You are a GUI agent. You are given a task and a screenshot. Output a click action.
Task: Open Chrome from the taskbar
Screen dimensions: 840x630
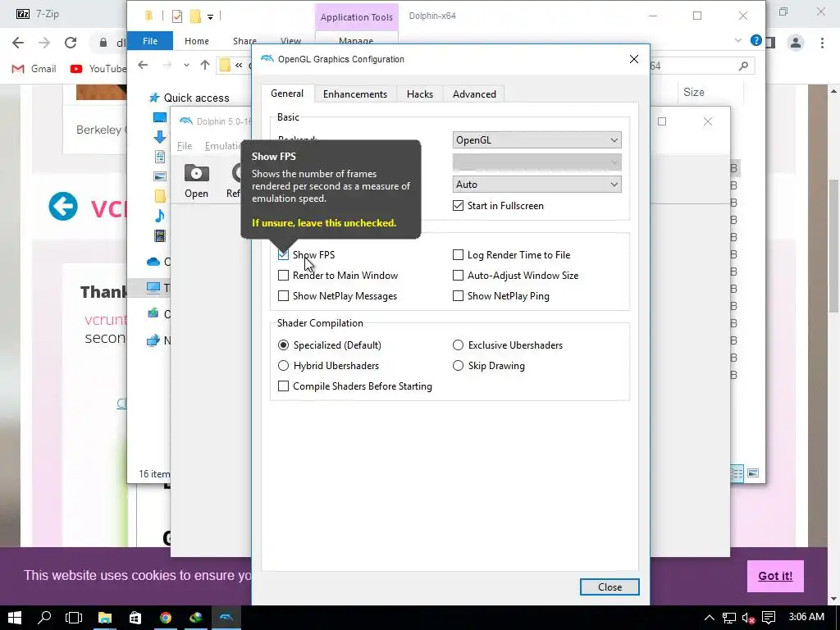pyautogui.click(x=166, y=618)
